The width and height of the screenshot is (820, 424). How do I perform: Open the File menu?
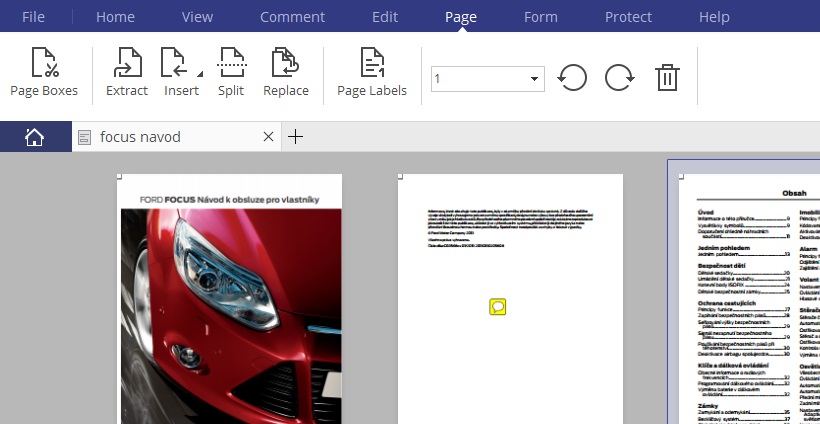click(34, 17)
